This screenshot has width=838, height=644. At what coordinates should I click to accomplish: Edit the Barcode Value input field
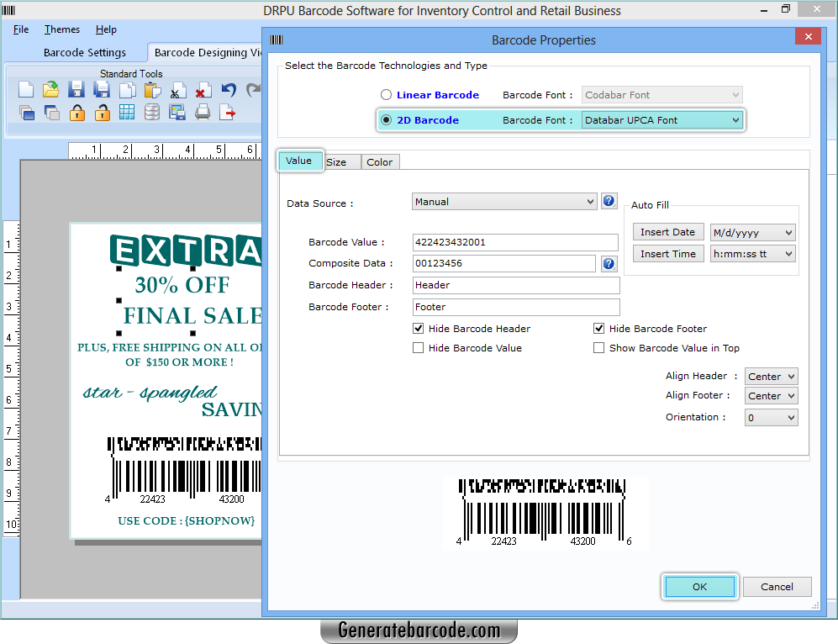click(x=514, y=242)
